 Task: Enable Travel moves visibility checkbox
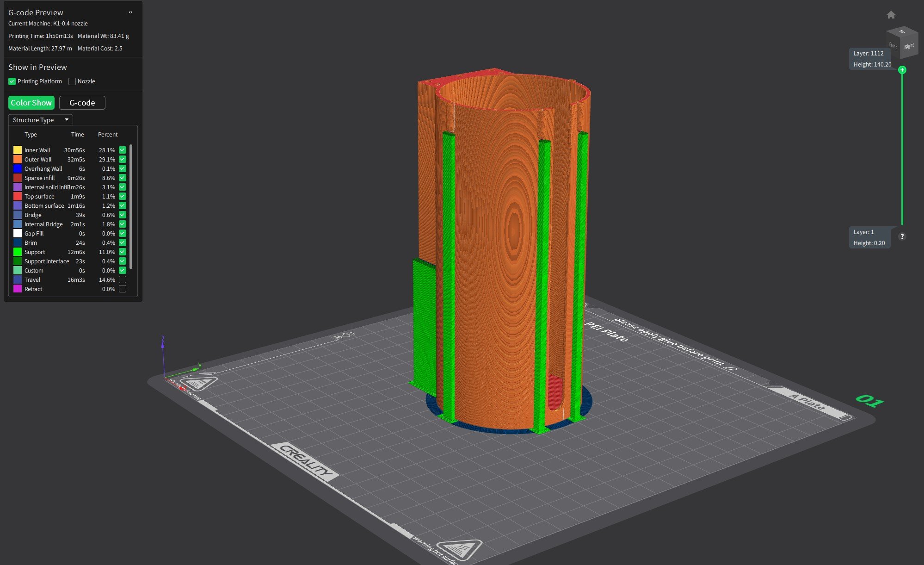tap(123, 279)
